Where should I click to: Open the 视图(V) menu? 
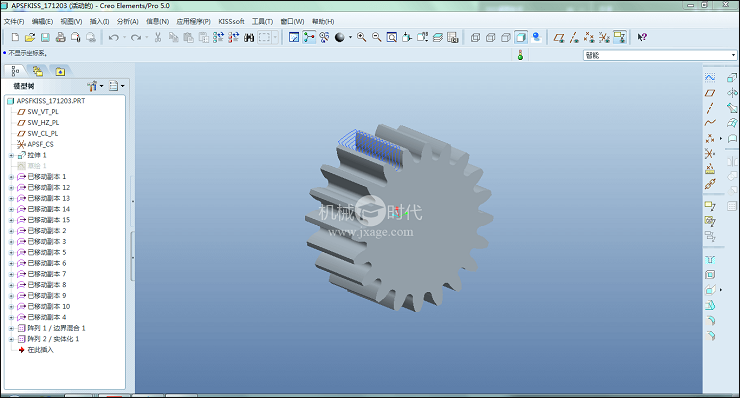click(x=71, y=22)
